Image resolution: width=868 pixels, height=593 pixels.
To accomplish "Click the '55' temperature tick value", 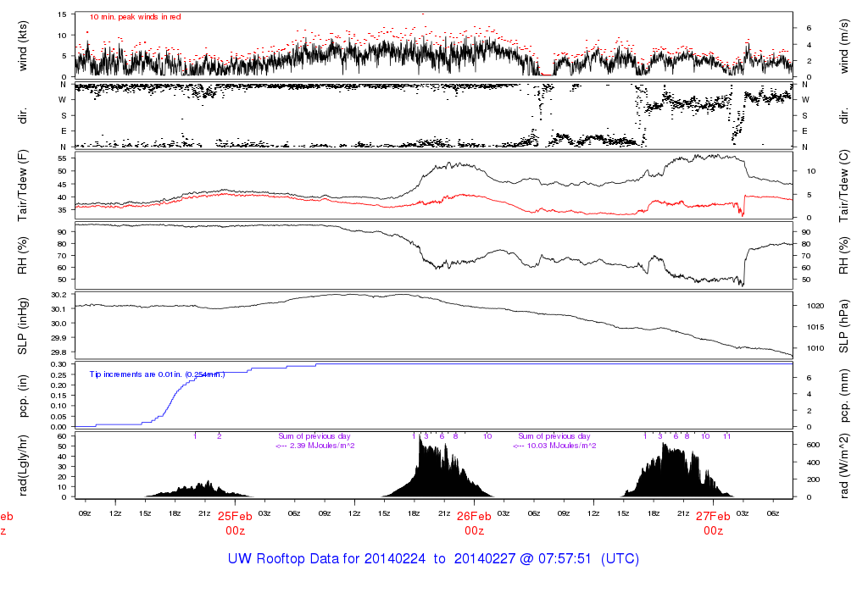I will (62, 158).
